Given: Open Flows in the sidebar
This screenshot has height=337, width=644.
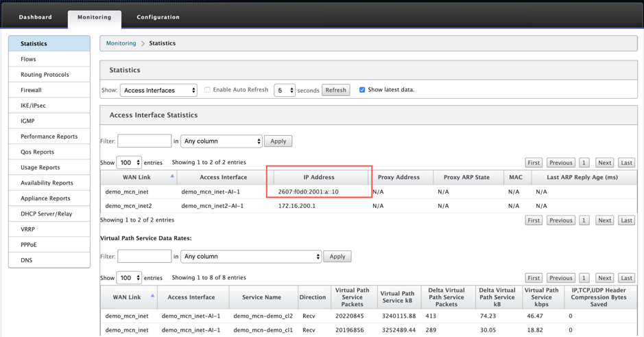Looking at the screenshot, I should 49,59.
